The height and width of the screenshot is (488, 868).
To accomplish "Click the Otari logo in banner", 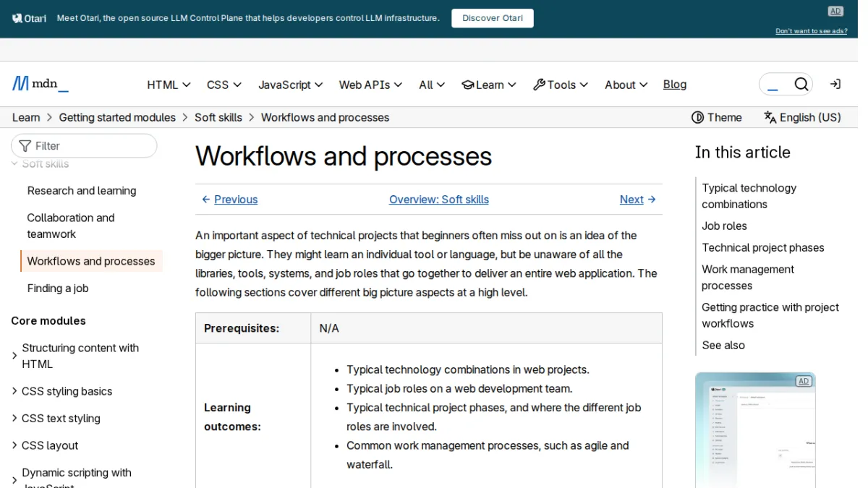I will [x=29, y=18].
